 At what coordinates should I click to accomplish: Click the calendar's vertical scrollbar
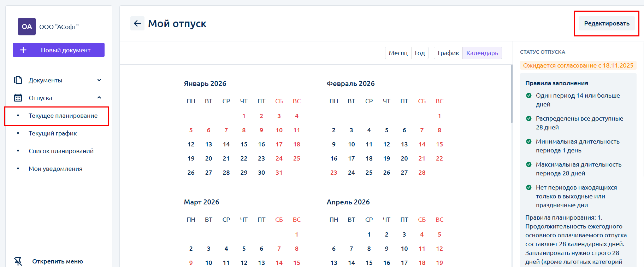coord(511,94)
